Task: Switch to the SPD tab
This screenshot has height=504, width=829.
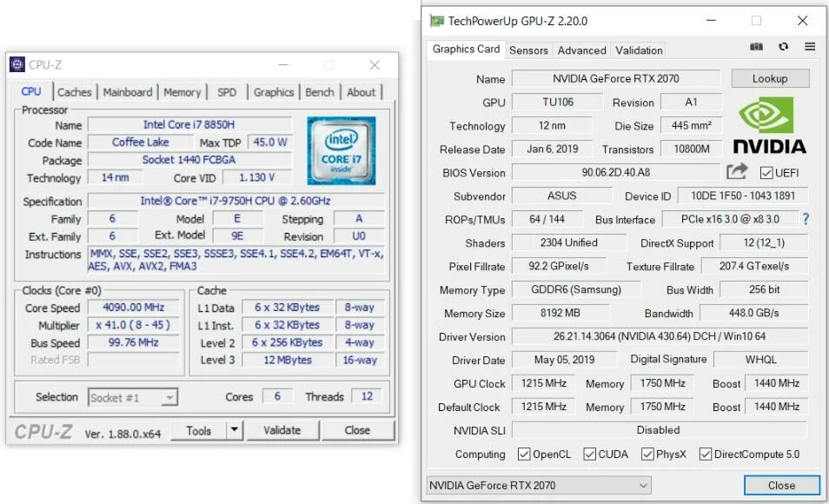Action: click(x=227, y=92)
